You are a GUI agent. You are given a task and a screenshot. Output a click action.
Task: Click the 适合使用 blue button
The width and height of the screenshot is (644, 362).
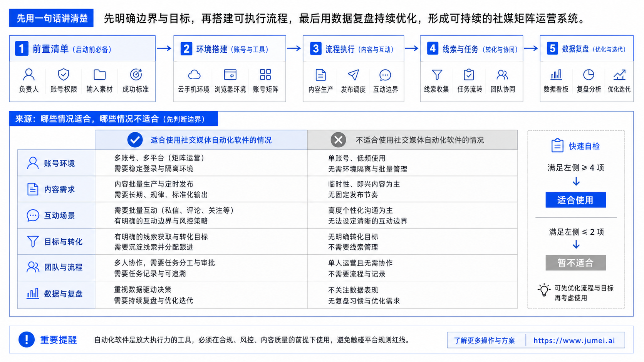tap(575, 200)
